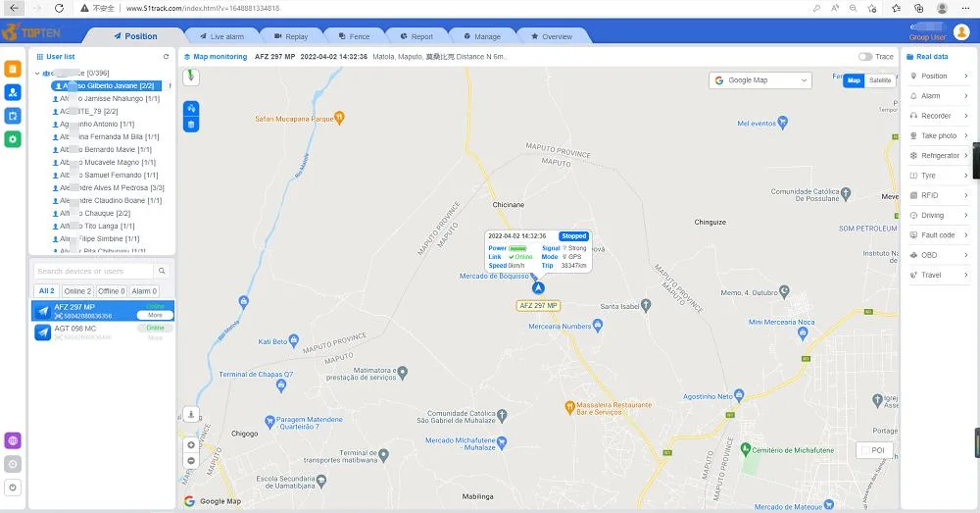Click the search magnifier icon in device search

coord(162,271)
